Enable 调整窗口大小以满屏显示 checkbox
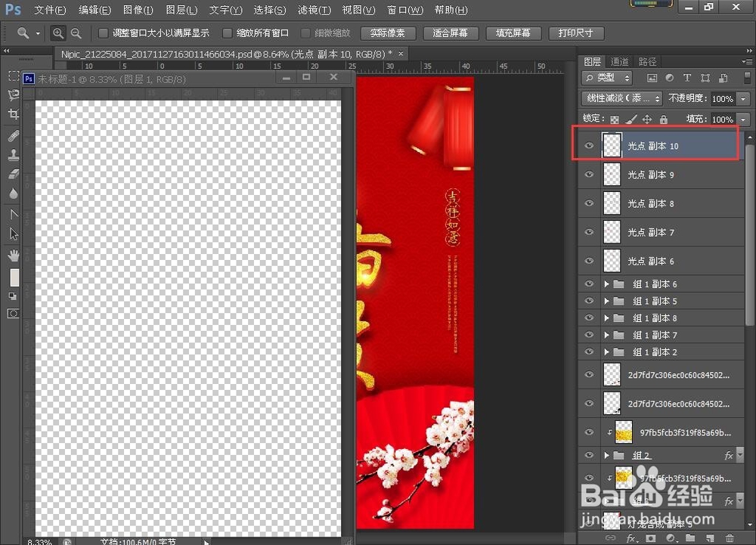Screen dimensions: 756x545 (x=103, y=33)
